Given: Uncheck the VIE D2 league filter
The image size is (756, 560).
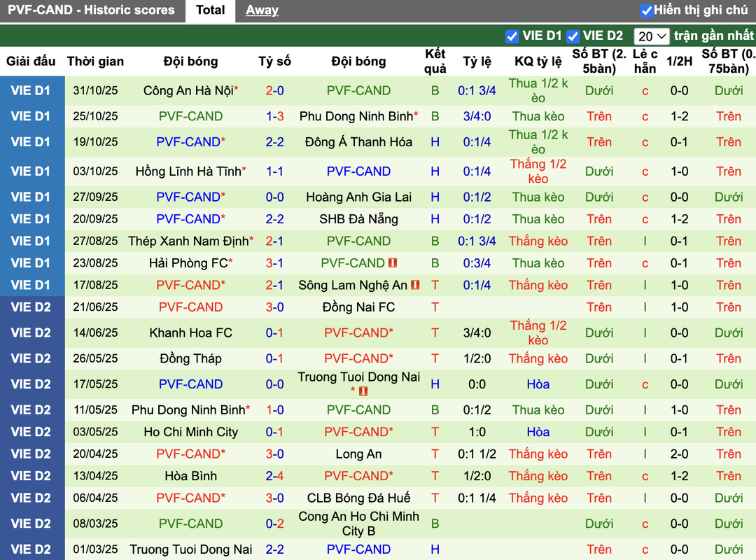Looking at the screenshot, I should pyautogui.click(x=573, y=36).
